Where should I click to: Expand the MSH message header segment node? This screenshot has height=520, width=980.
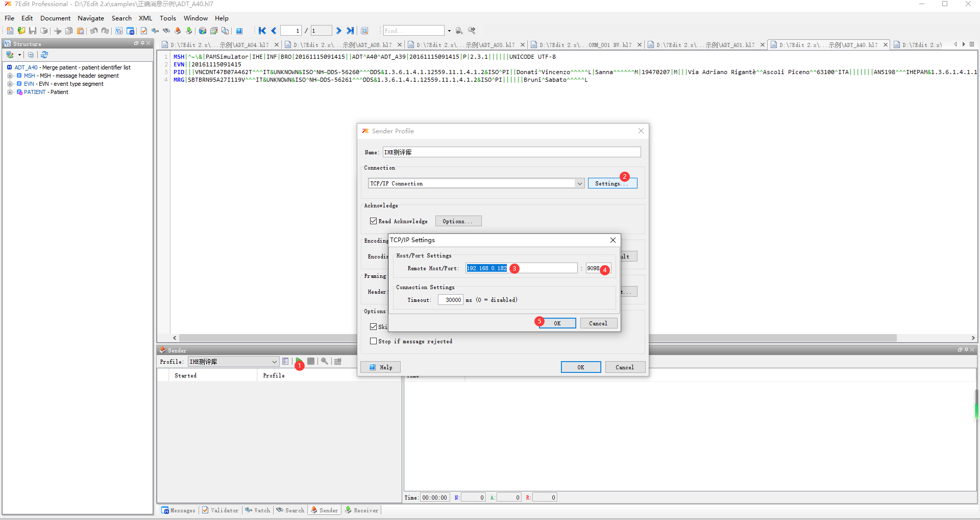(x=10, y=76)
